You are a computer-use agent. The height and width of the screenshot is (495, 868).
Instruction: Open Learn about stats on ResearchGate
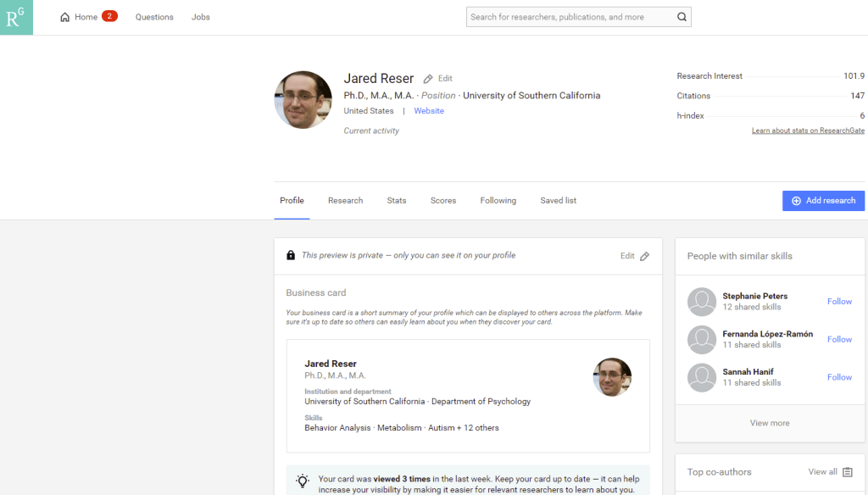pyautogui.click(x=808, y=131)
